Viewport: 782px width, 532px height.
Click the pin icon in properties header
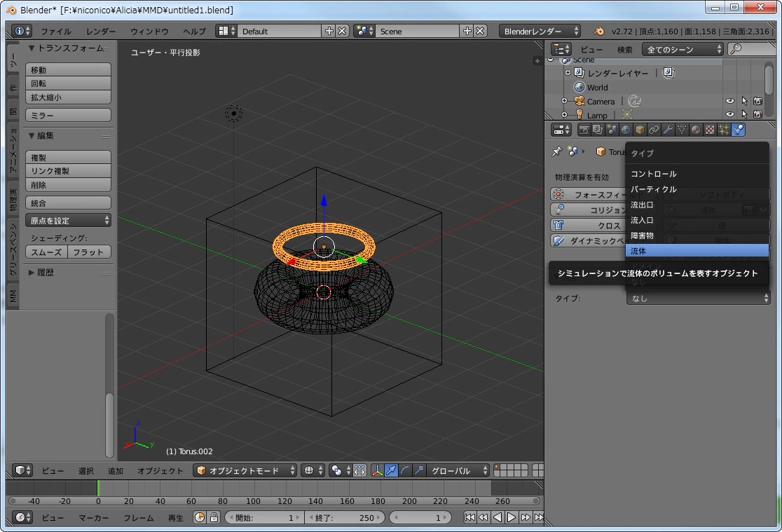556,151
